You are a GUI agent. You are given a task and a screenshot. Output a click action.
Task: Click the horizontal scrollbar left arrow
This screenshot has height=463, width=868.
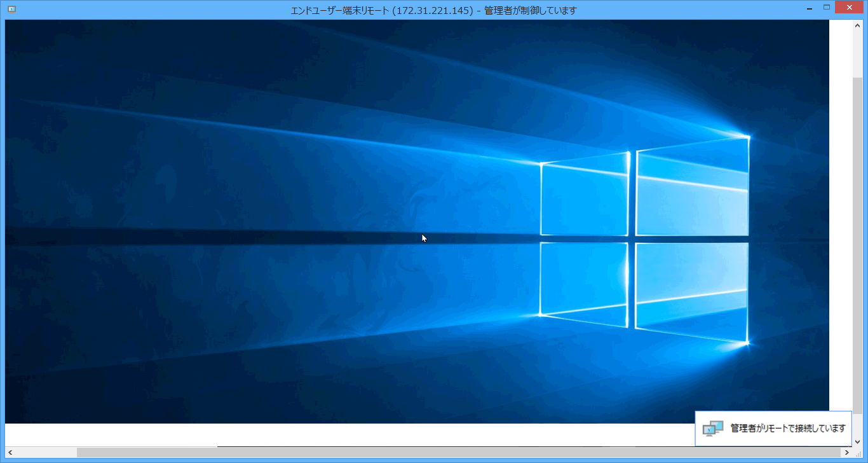pos(10,452)
